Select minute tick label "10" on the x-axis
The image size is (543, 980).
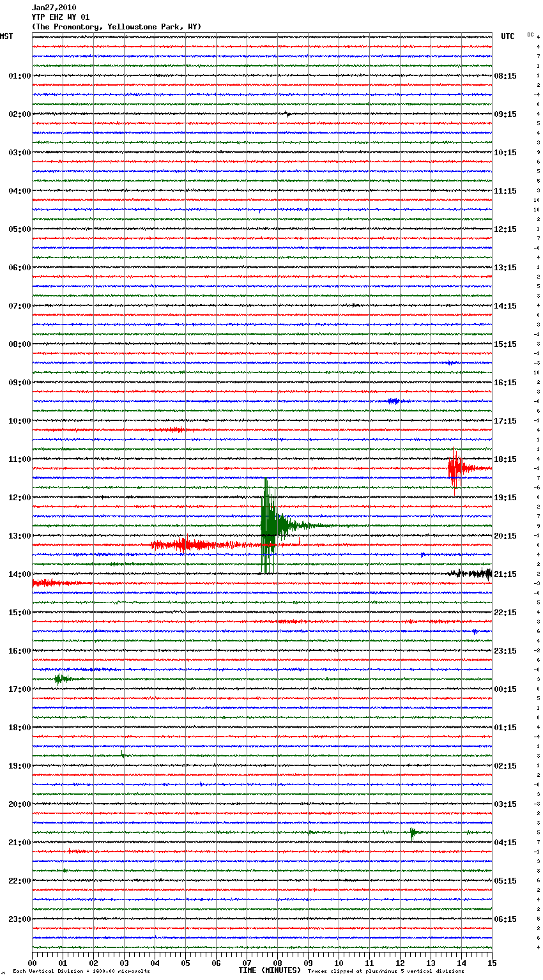pyautogui.click(x=339, y=963)
